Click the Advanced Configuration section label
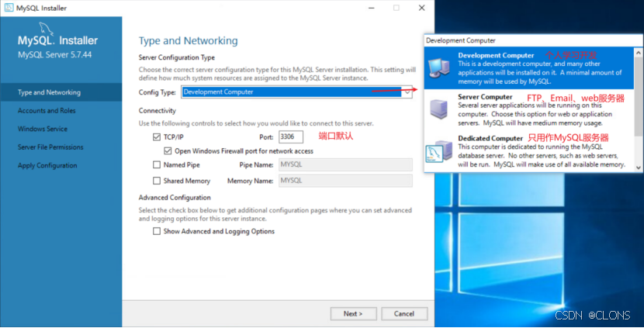The height and width of the screenshot is (328, 644). coord(175,198)
